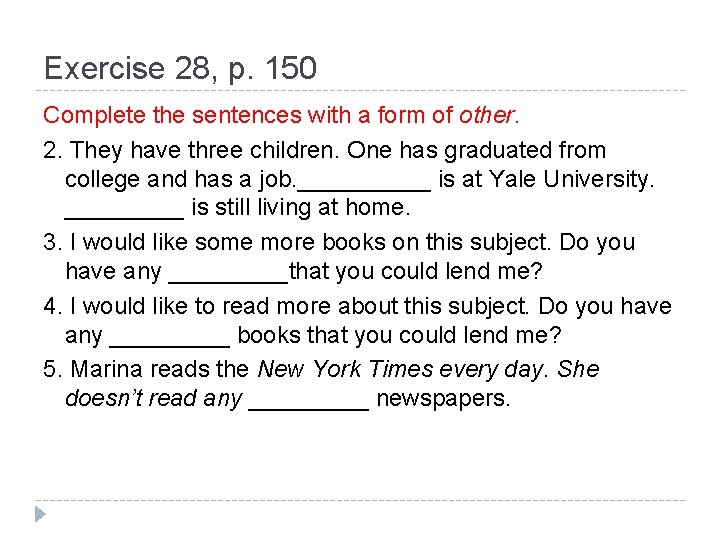
Task: Click the blank before 'books that you could'
Action: tap(169, 338)
